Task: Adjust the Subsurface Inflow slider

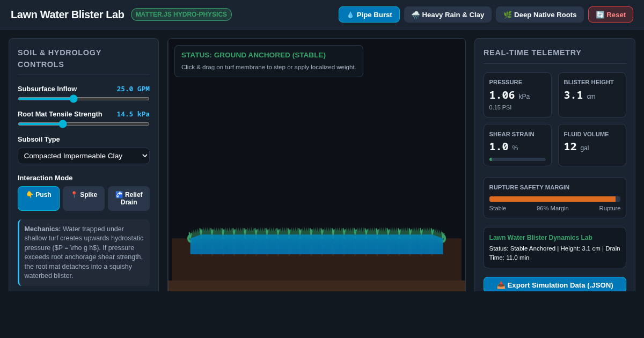Action: pos(84,99)
